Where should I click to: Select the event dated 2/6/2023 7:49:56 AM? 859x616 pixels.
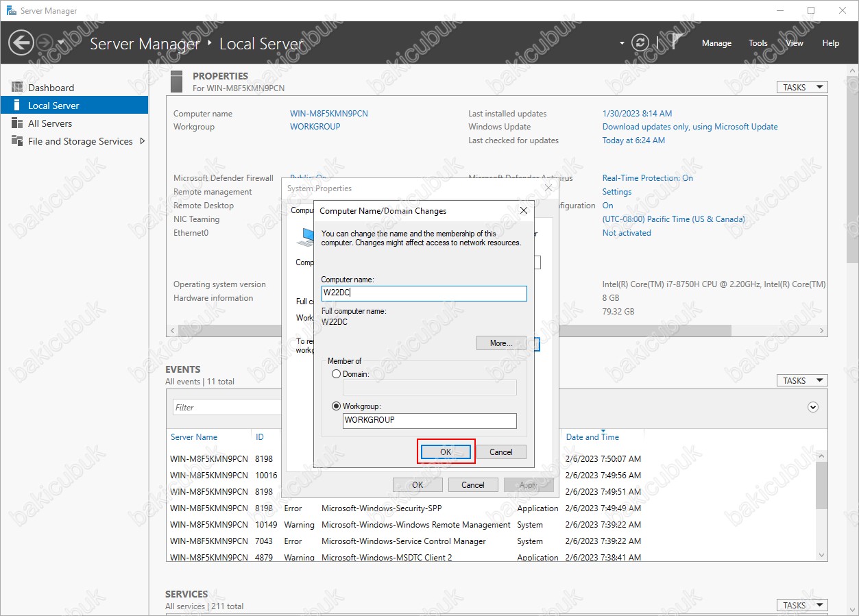click(x=603, y=476)
